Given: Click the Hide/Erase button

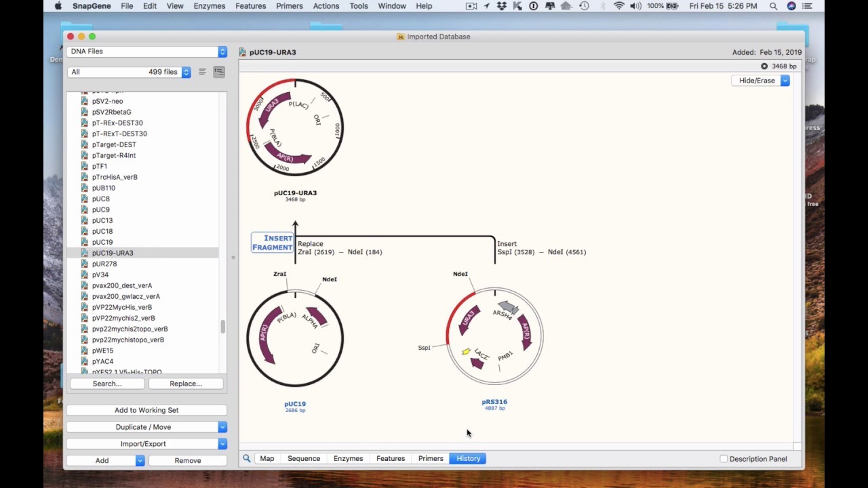Looking at the screenshot, I should pyautogui.click(x=757, y=81).
